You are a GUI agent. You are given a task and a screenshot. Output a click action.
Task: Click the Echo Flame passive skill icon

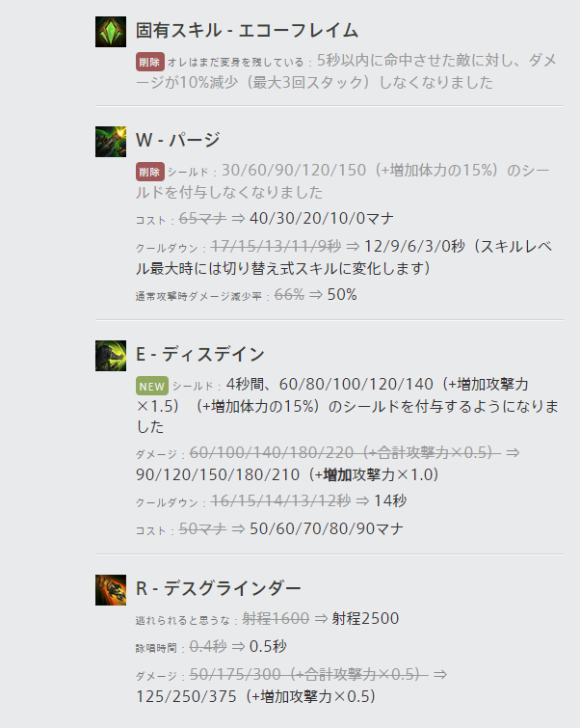pyautogui.click(x=111, y=32)
